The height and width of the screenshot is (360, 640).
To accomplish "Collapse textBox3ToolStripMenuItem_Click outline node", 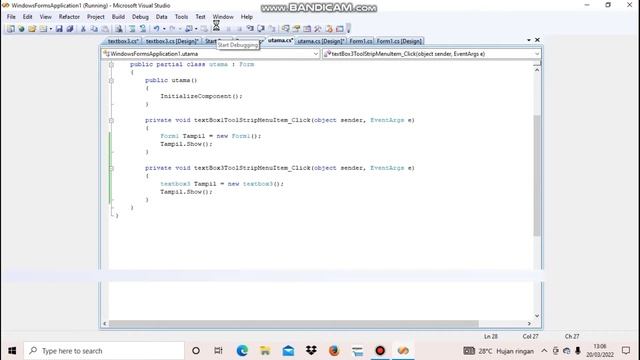I will (x=111, y=168).
